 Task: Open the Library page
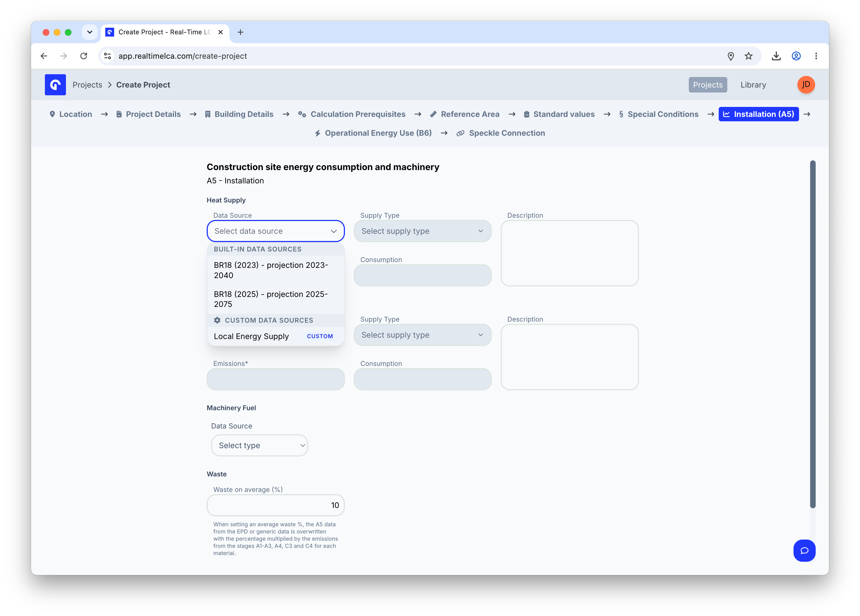(x=753, y=85)
